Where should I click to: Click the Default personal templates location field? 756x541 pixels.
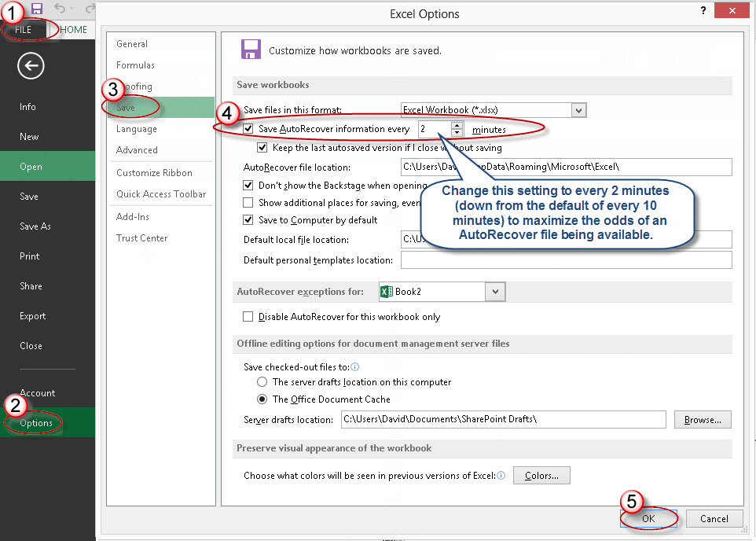coord(566,260)
